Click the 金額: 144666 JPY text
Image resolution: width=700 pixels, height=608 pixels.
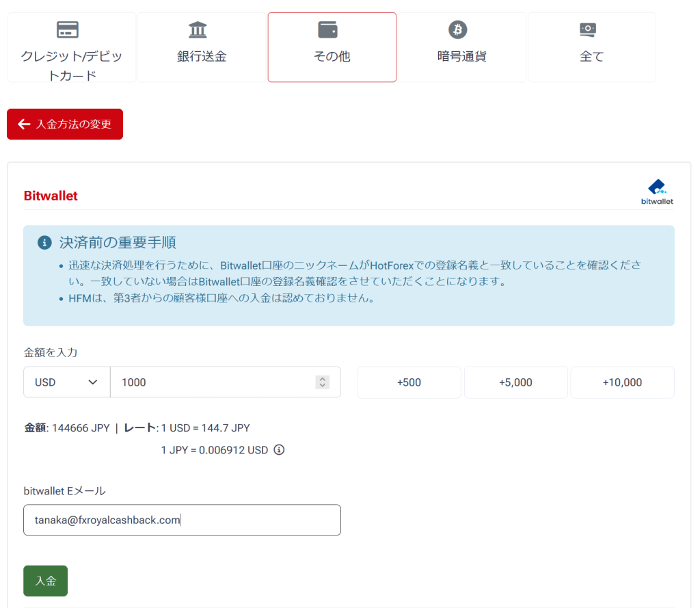[x=67, y=428]
